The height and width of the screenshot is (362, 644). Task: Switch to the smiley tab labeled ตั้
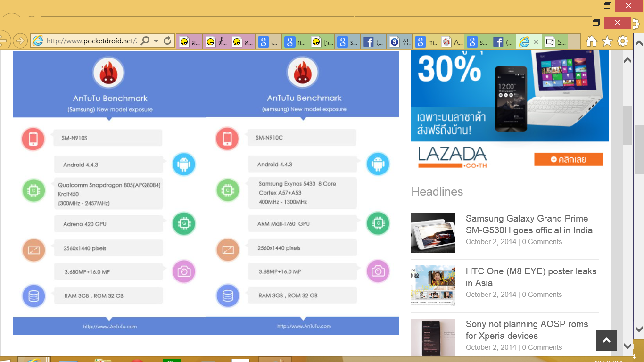coord(216,42)
